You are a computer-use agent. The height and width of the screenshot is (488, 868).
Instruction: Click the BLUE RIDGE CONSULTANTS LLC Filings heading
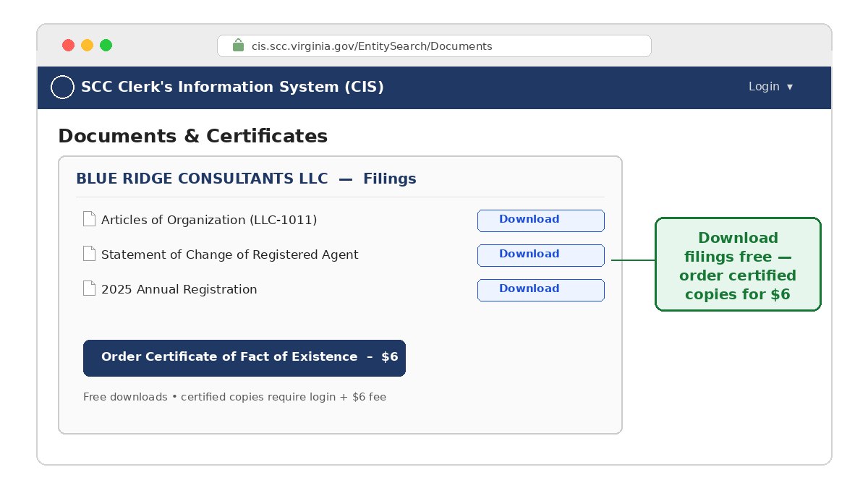tap(246, 179)
